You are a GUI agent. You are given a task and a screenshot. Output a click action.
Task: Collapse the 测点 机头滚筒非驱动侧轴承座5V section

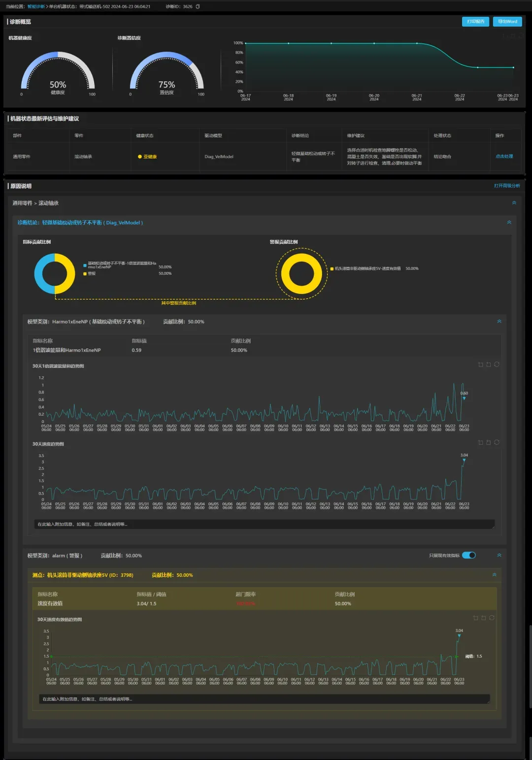pyautogui.click(x=494, y=575)
